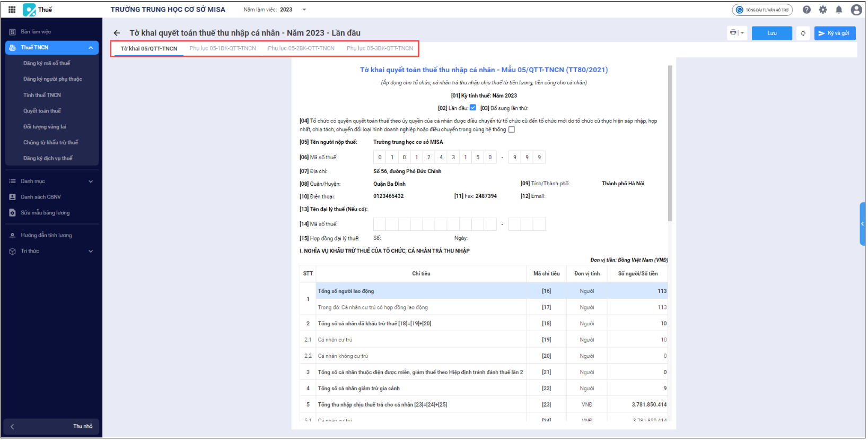Click the Tổng số cá nhân giảm trừ gia cảnh row
Image resolution: width=868 pixels, height=440 pixels.
(484, 389)
